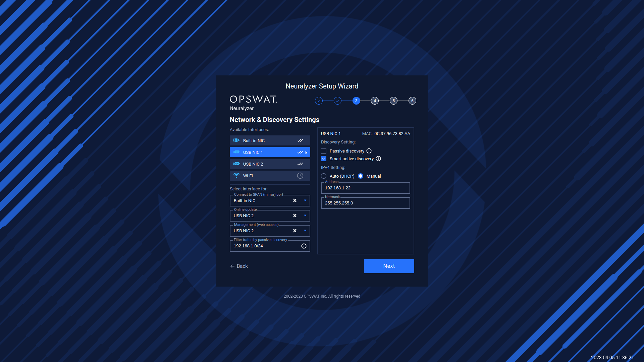Enable the Passive discovery checkbox
The image size is (644, 362).
click(324, 151)
